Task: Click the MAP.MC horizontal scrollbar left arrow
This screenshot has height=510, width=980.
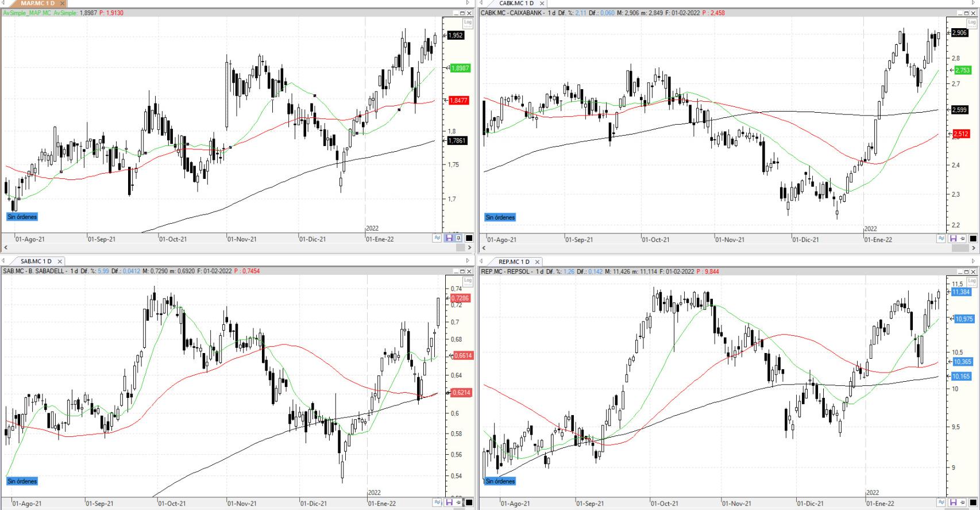Action: coord(5,248)
